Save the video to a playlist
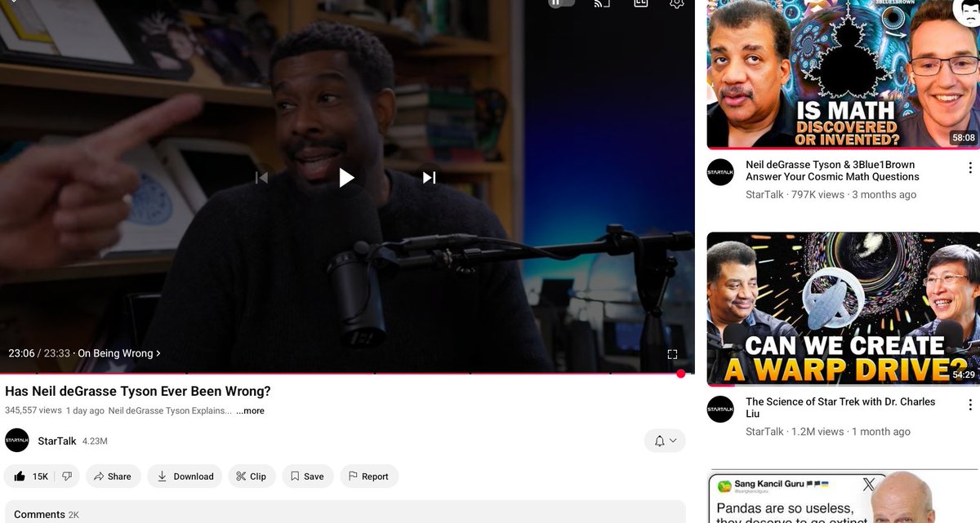980x523 pixels. 308,476
